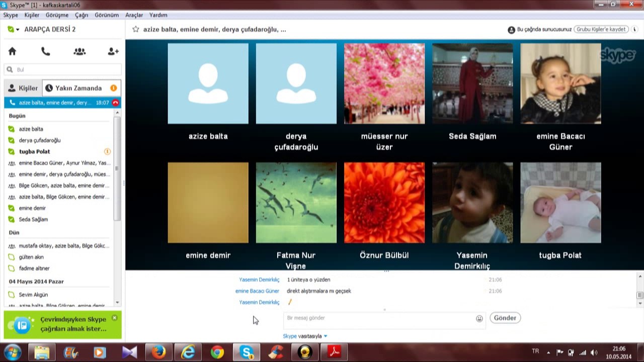
Task: Open the Kişiler menu in menu bar
Action: coord(32,15)
